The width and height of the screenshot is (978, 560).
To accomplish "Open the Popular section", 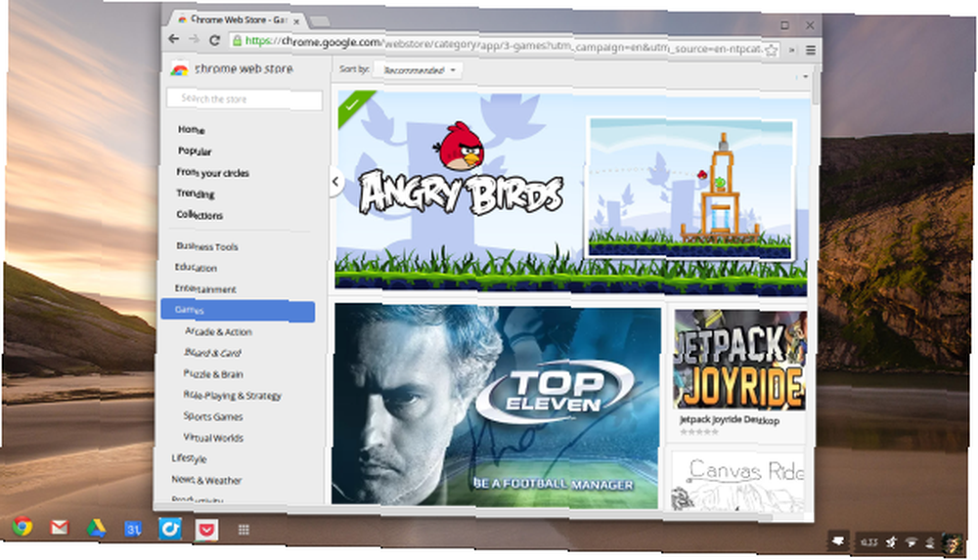I will 195,151.
